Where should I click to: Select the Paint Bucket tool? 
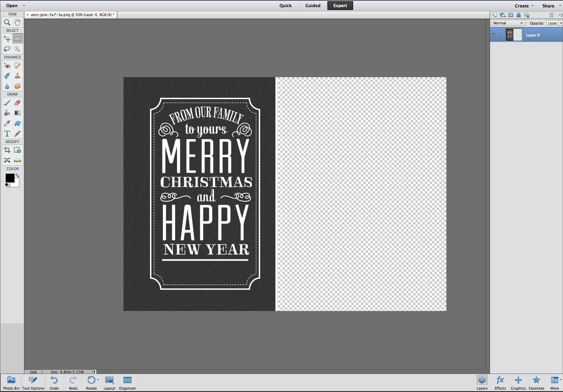7,113
